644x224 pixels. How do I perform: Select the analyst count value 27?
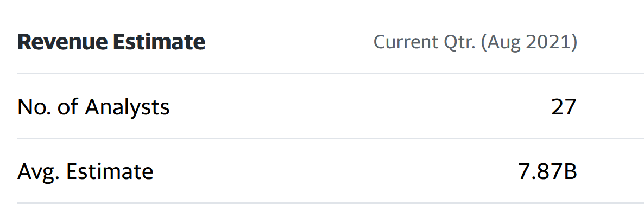point(564,107)
